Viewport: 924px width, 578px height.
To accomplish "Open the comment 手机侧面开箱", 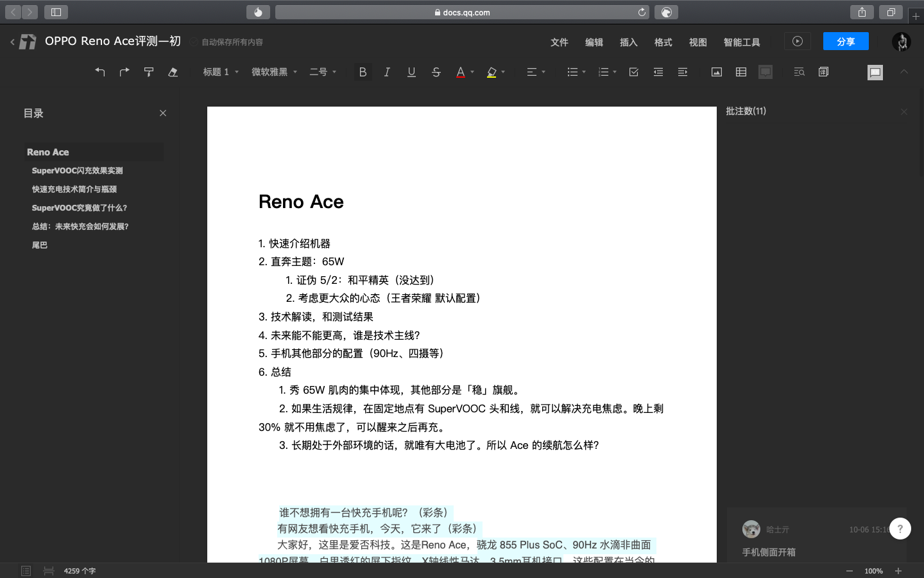I will (x=769, y=552).
